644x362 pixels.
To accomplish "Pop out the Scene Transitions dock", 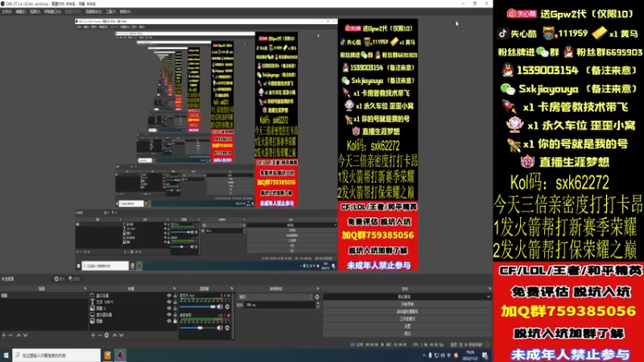I will coord(317,289).
